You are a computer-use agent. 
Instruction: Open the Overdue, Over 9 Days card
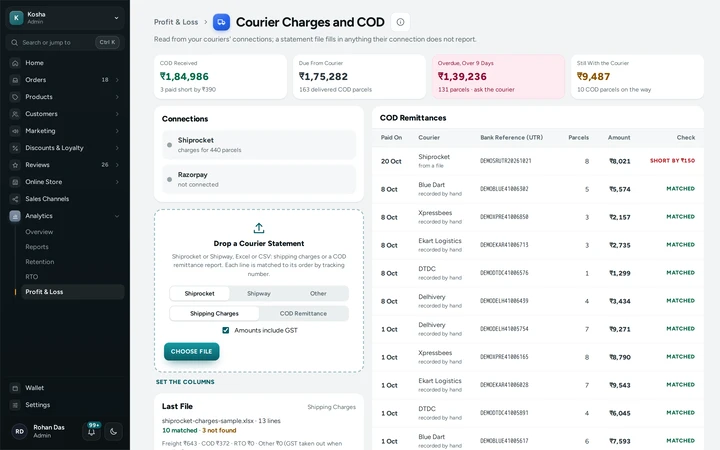click(x=498, y=77)
